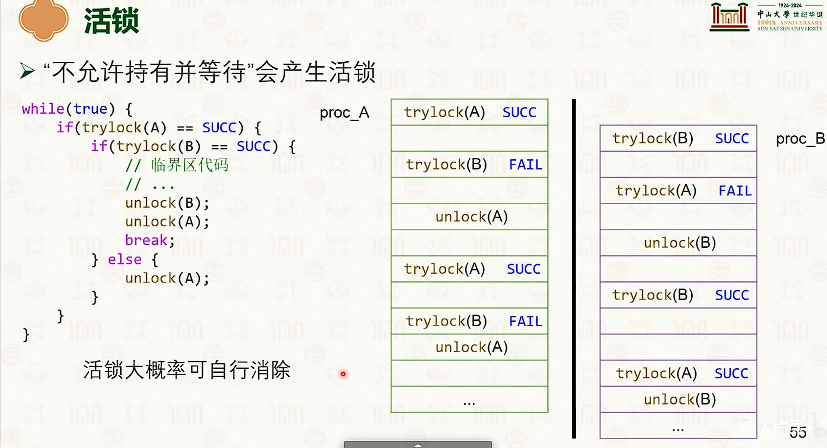827x448 pixels.
Task: Click the slide page number 55
Action: click(797, 433)
